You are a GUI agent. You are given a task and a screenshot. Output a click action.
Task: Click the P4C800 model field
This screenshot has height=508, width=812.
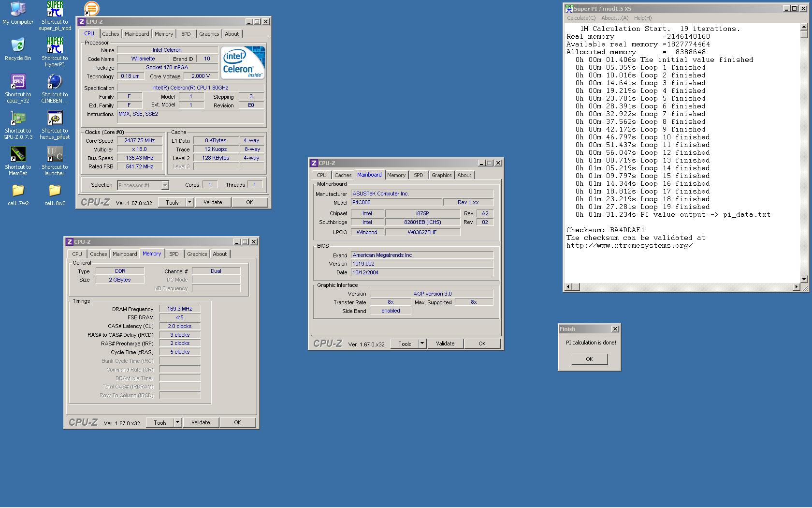pos(396,202)
